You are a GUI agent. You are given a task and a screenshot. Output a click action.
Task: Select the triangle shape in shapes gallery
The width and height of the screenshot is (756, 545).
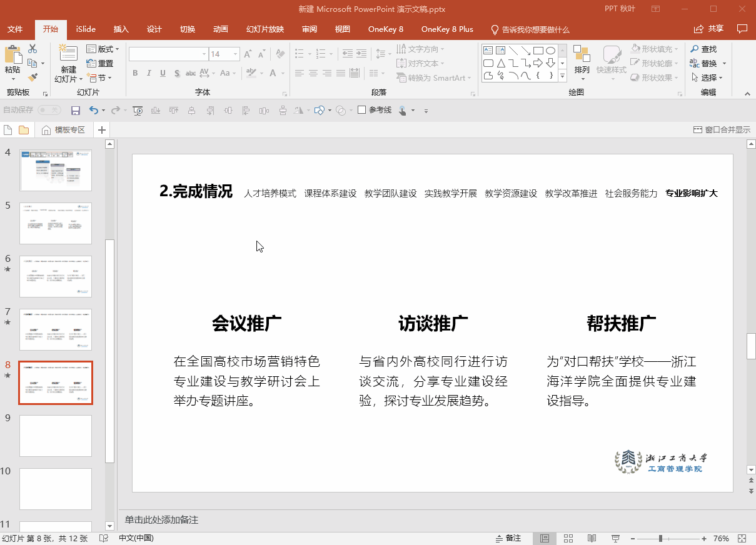pyautogui.click(x=501, y=63)
